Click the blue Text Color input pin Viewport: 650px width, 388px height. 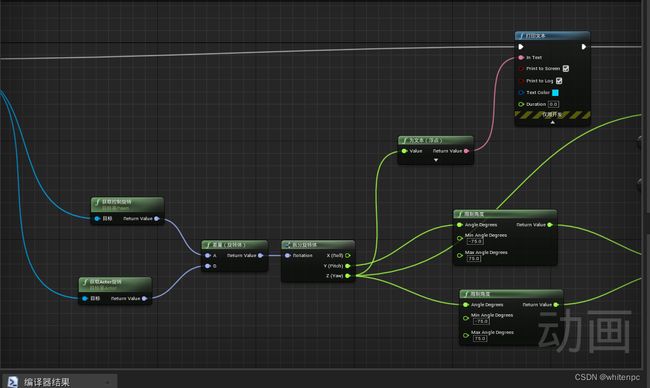[521, 92]
